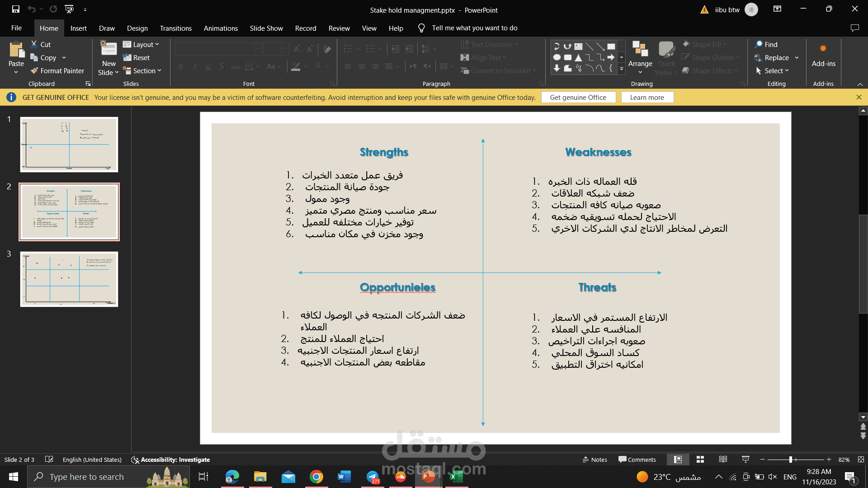Switch to Slide Sorter view icon
The width and height of the screenshot is (868, 488).
click(x=700, y=460)
